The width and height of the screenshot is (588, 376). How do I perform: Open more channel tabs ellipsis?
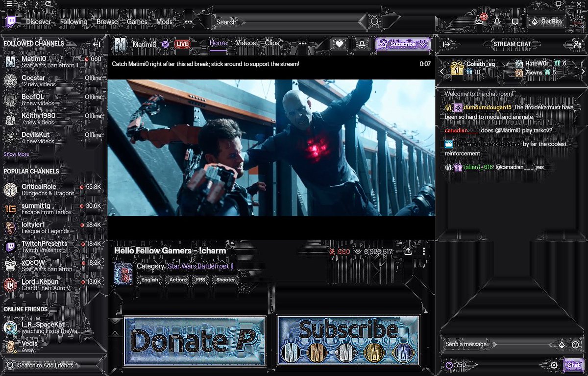(x=302, y=43)
